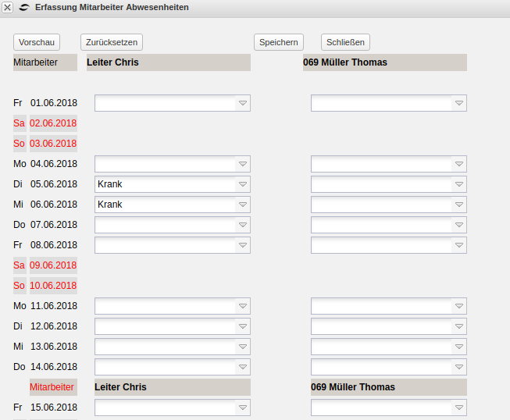
Task: Expand Müller Thomas dropdown for 13.06.2018
Action: pyautogui.click(x=458, y=347)
